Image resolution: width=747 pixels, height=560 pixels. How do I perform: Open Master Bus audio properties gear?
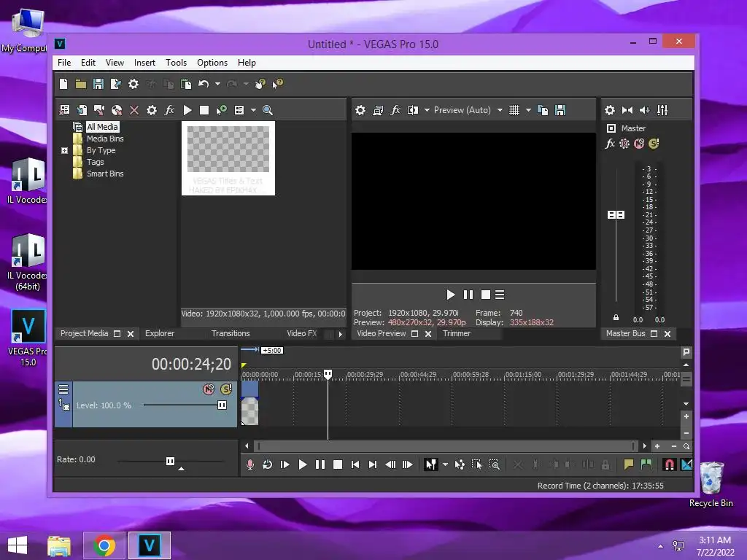[x=609, y=111]
